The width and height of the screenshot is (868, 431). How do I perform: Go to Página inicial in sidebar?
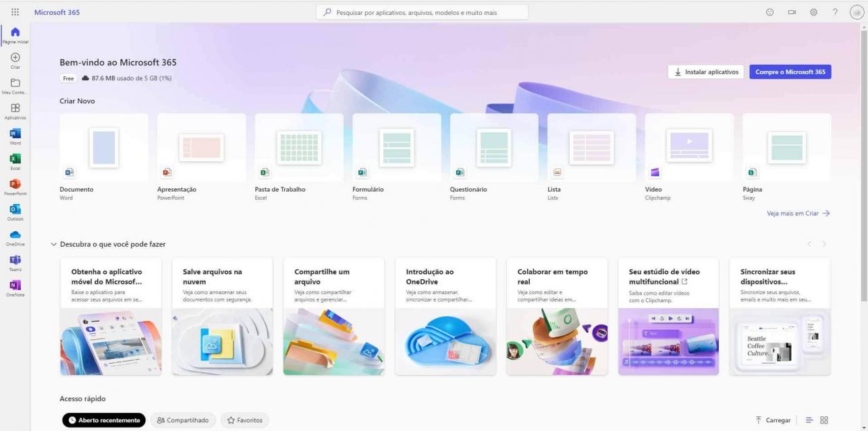click(15, 36)
